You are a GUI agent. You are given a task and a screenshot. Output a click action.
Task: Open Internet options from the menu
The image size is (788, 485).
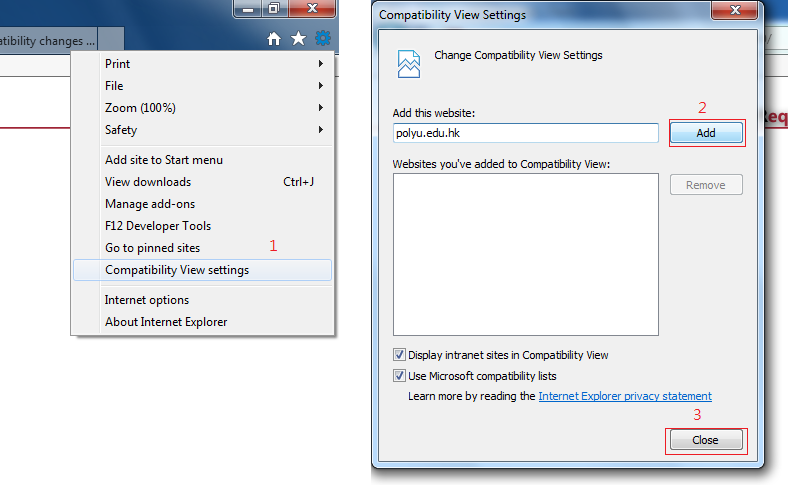pos(147,300)
